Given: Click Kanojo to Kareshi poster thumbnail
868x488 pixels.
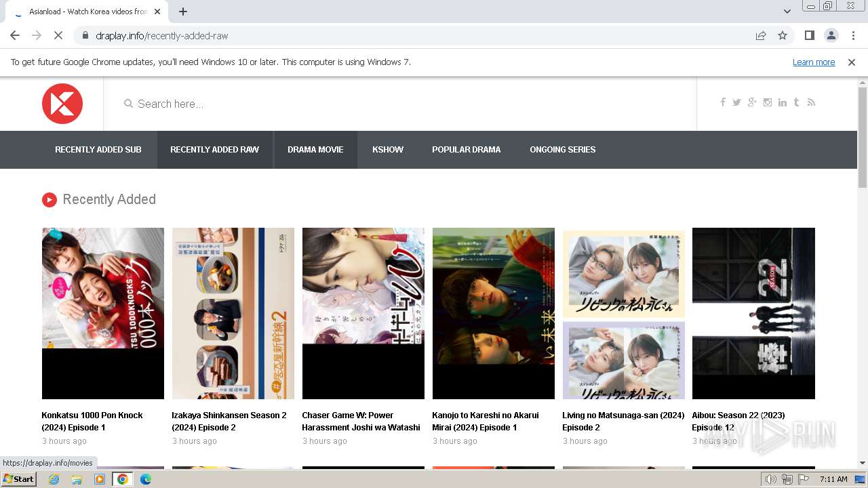Looking at the screenshot, I should pyautogui.click(x=494, y=313).
